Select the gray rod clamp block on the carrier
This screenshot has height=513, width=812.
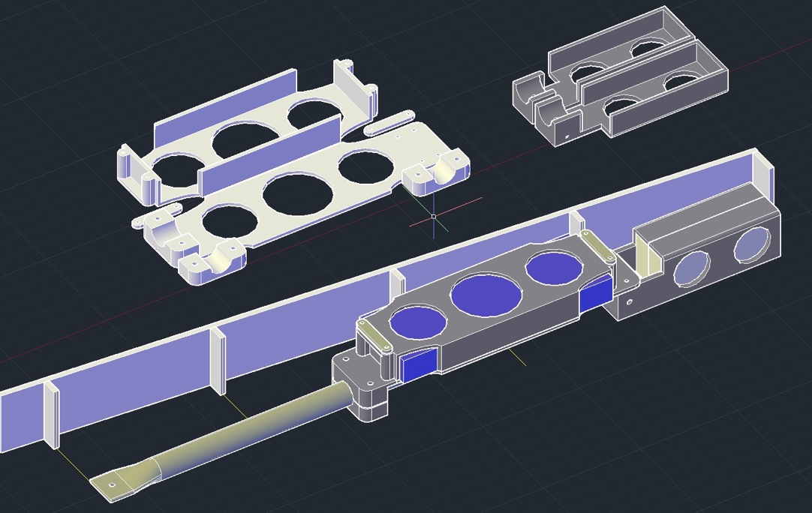point(363,385)
